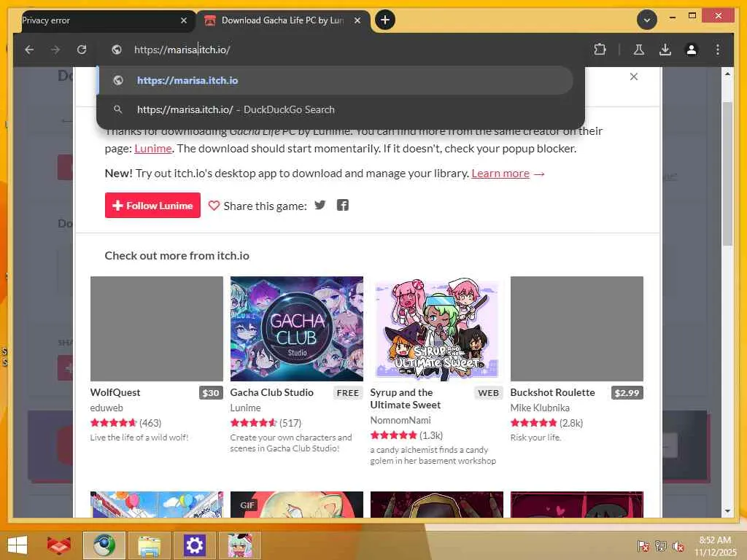The width and height of the screenshot is (747, 560).
Task: Expand the tab search dropdown arrow
Action: [x=647, y=20]
